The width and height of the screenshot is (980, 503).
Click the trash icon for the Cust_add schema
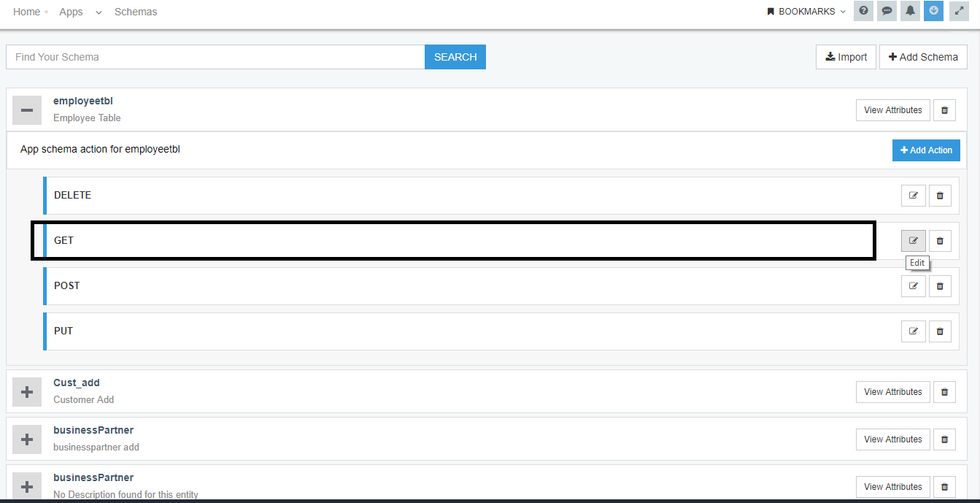(x=944, y=391)
